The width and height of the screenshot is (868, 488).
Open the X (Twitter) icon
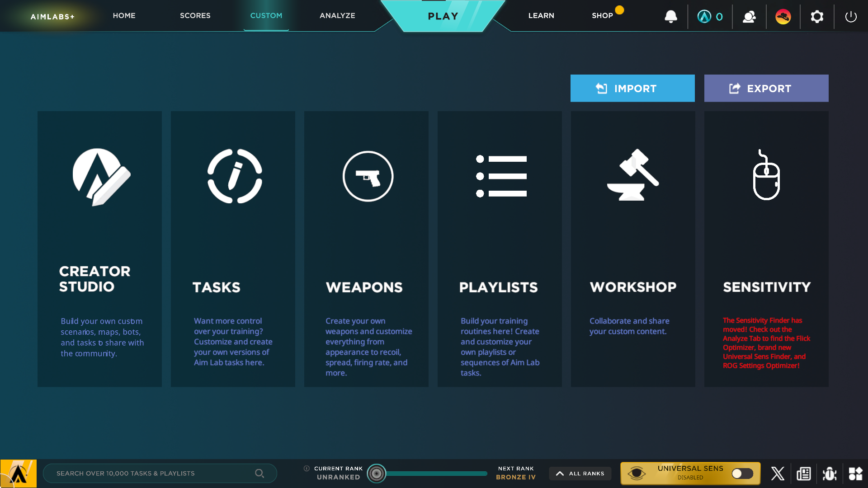coord(778,473)
